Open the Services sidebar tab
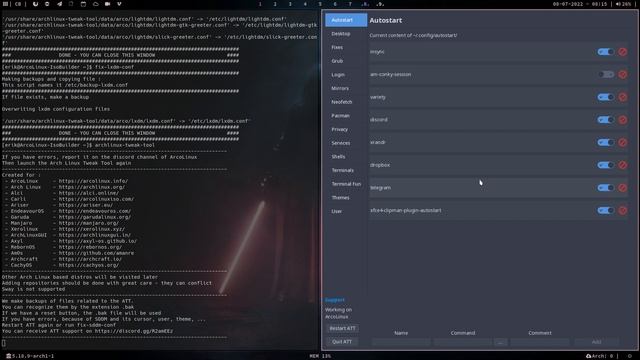 [x=346, y=143]
